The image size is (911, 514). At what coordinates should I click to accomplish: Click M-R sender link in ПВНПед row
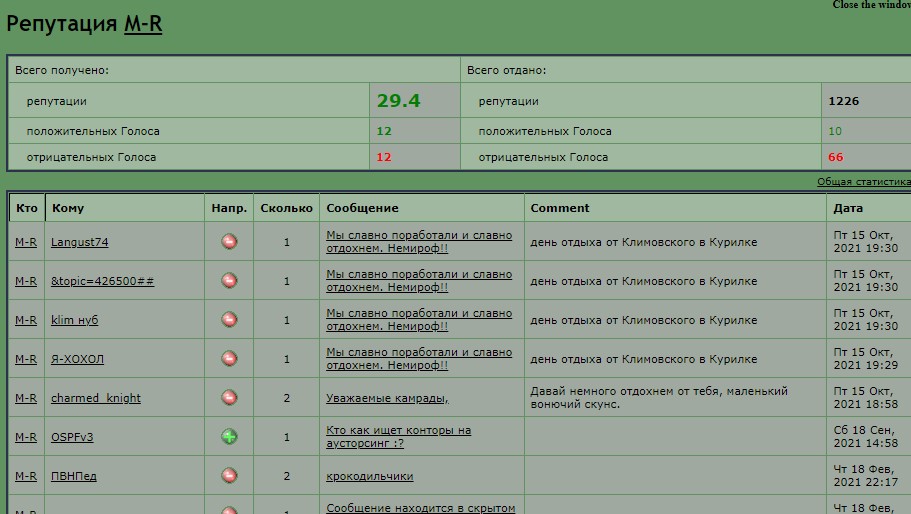pos(26,476)
